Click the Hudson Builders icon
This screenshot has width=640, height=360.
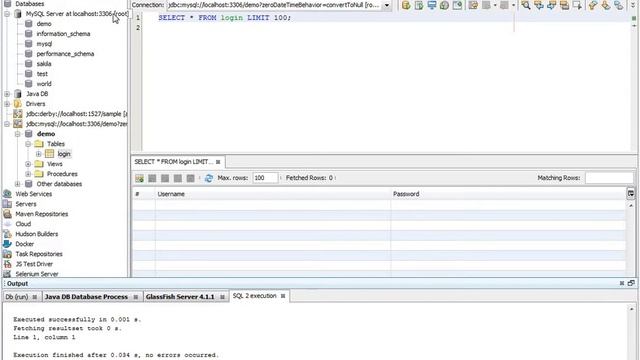pyautogui.click(x=7, y=234)
